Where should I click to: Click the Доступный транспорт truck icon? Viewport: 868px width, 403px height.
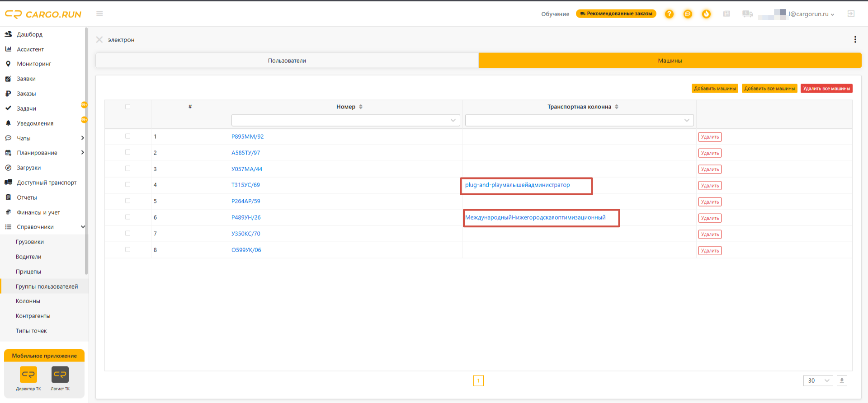point(8,183)
